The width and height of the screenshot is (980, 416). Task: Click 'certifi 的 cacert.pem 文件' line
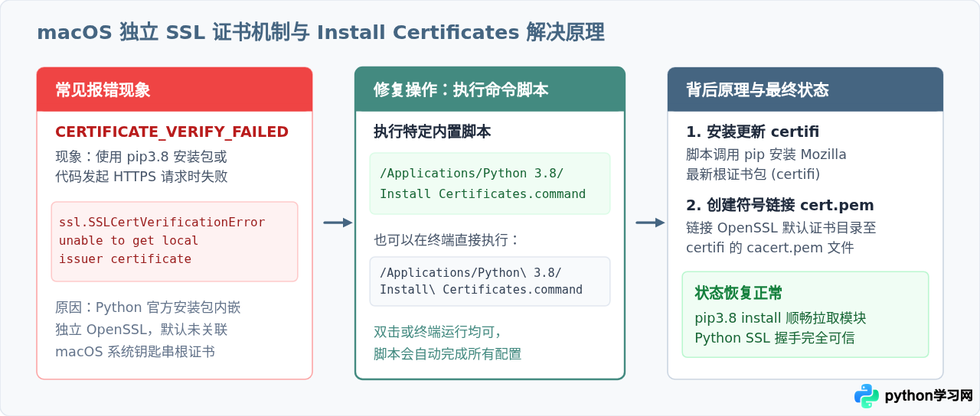(769, 248)
